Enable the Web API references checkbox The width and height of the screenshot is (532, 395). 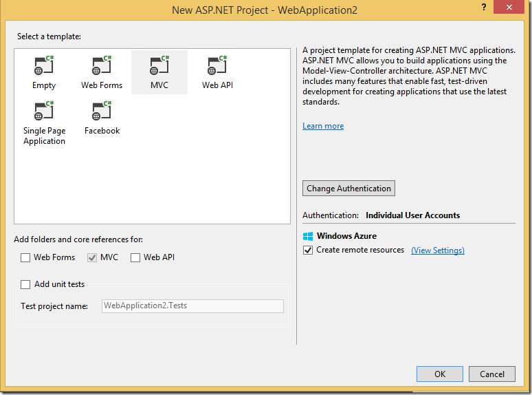point(135,257)
